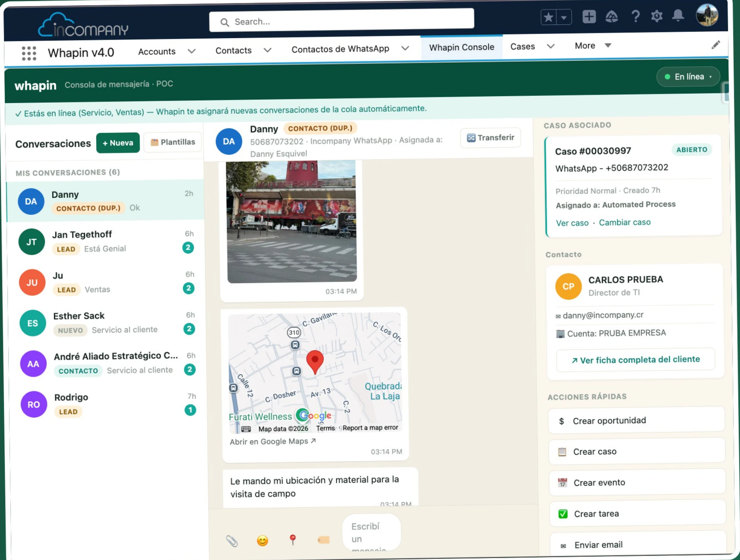The width and height of the screenshot is (740, 560).
Task: Open the More navigation menu
Action: coord(592,46)
